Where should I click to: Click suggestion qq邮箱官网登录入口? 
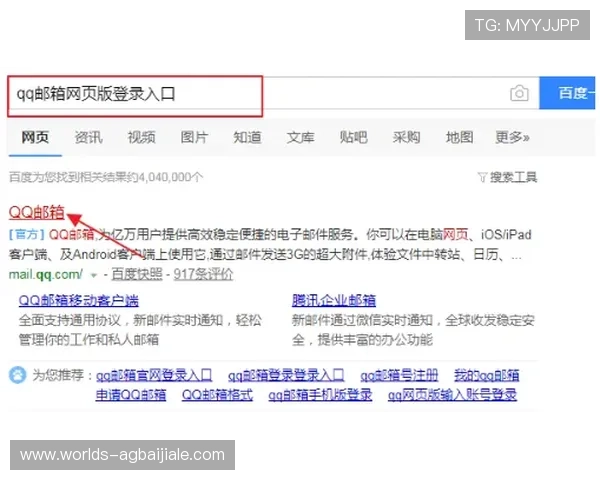154,375
